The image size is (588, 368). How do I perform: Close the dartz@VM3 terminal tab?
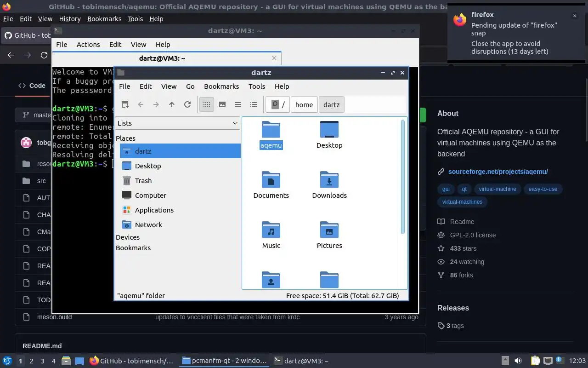point(274,58)
